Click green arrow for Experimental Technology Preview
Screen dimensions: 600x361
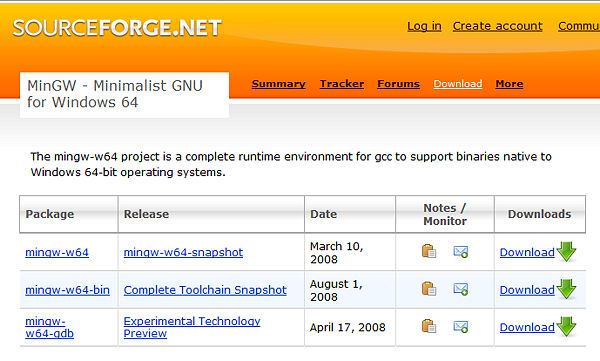[x=566, y=327]
